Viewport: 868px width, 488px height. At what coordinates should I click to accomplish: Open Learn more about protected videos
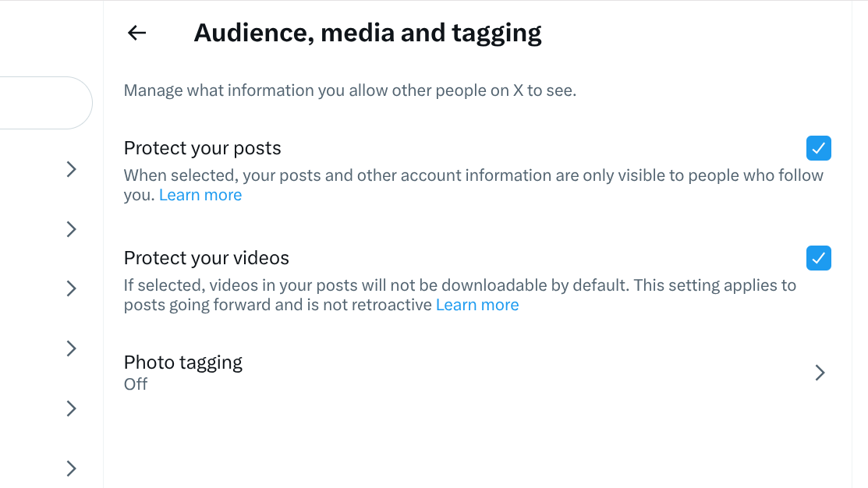coord(477,304)
